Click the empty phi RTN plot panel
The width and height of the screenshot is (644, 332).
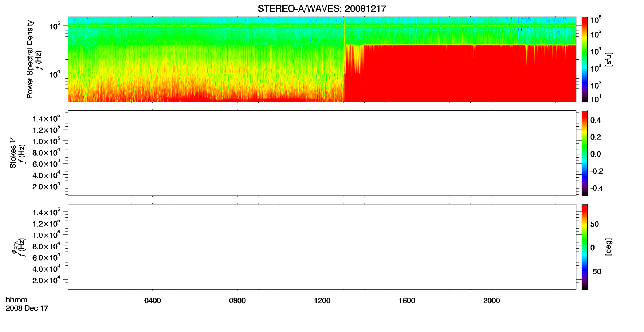point(322,247)
